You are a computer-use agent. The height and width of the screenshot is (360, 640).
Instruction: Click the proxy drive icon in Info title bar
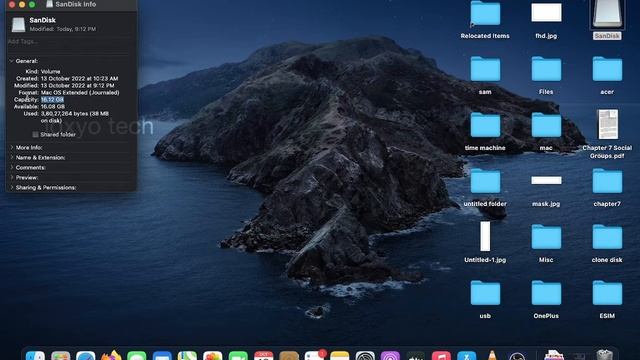click(49, 4)
